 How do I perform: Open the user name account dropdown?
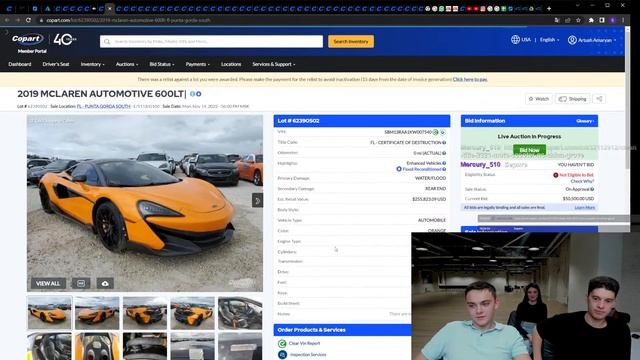(597, 40)
